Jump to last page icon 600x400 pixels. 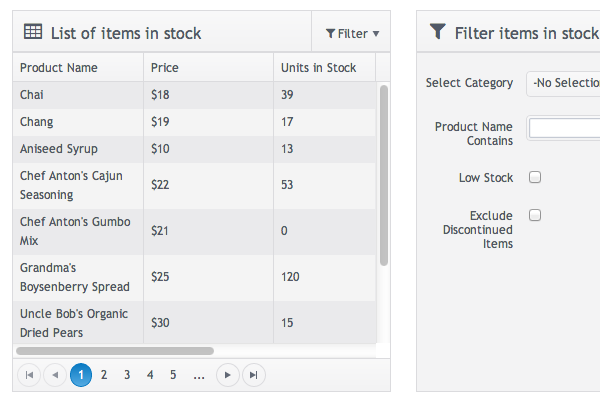(x=254, y=375)
